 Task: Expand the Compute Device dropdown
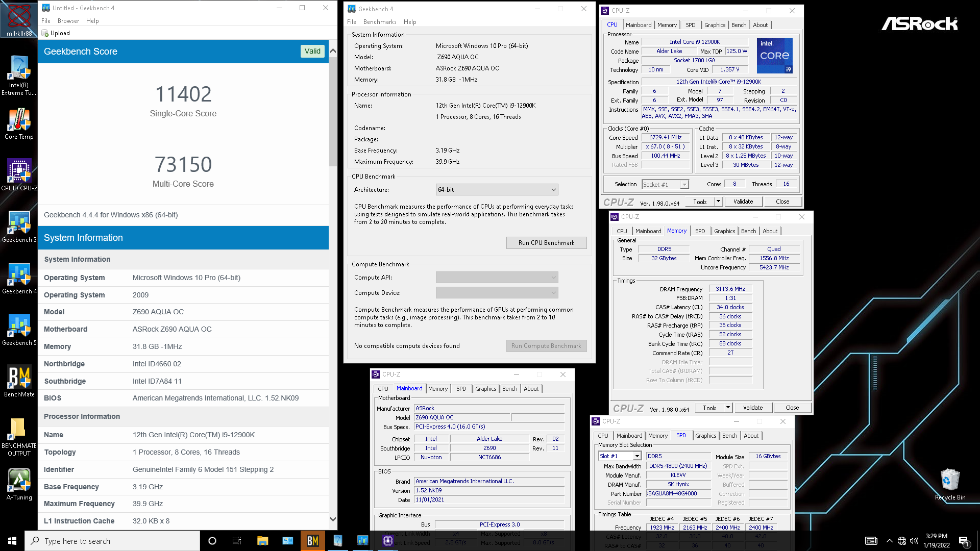click(x=497, y=293)
